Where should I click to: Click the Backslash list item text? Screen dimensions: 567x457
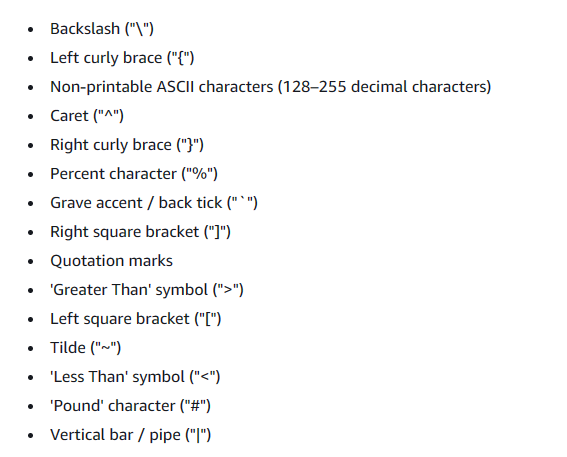(x=102, y=29)
